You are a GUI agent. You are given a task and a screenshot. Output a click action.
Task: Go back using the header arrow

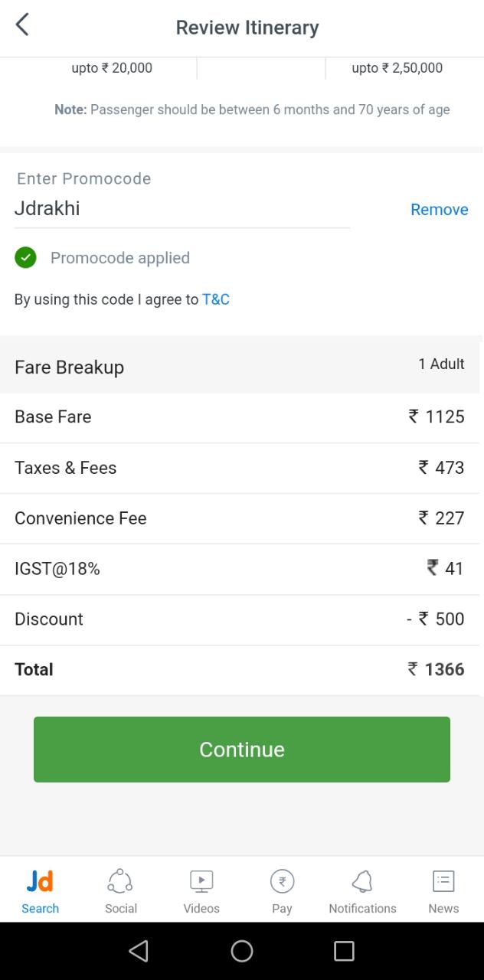22,25
